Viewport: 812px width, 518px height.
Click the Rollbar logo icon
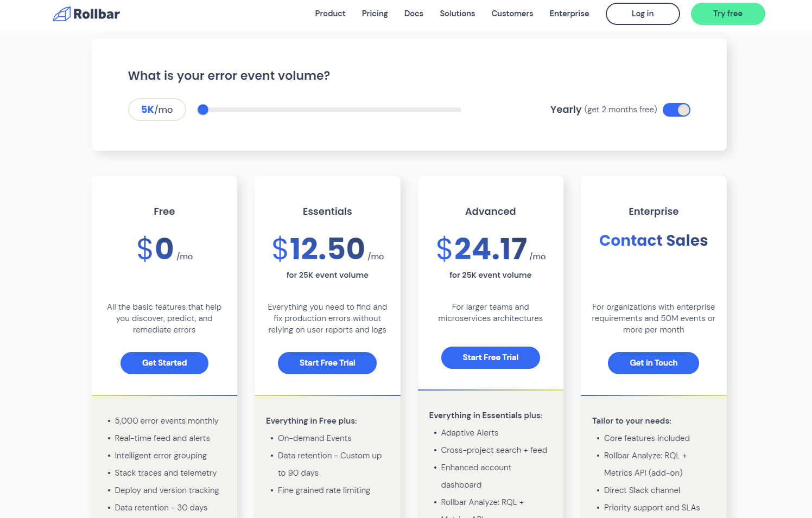coord(62,14)
